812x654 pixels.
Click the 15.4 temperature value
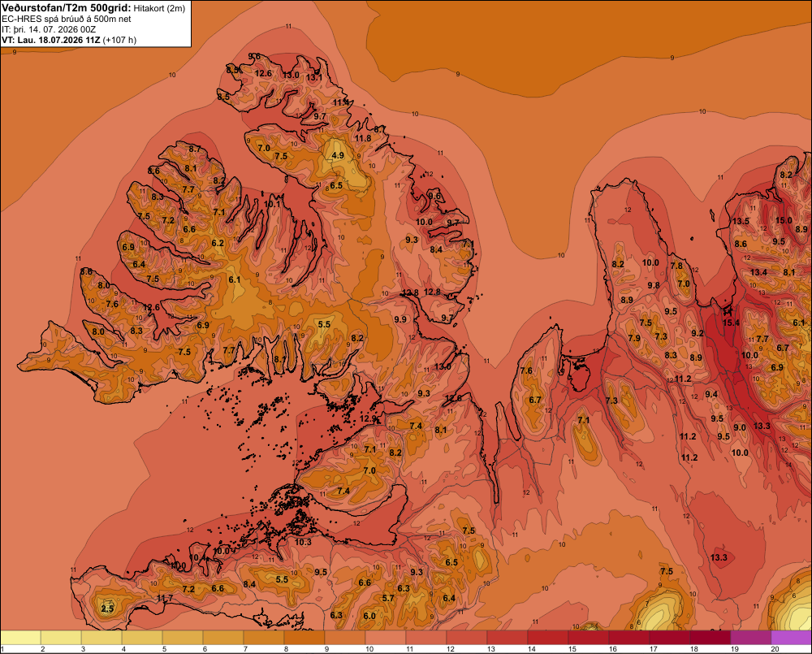click(732, 323)
